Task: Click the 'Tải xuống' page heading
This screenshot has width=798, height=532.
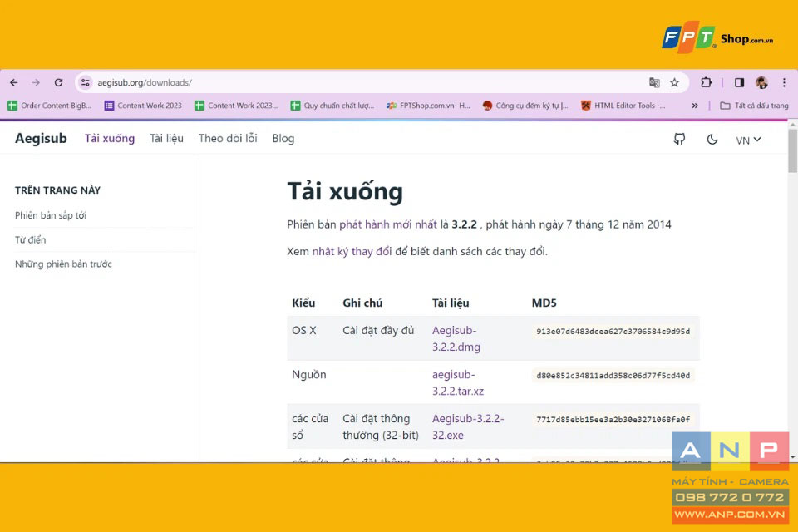Action: [344, 192]
